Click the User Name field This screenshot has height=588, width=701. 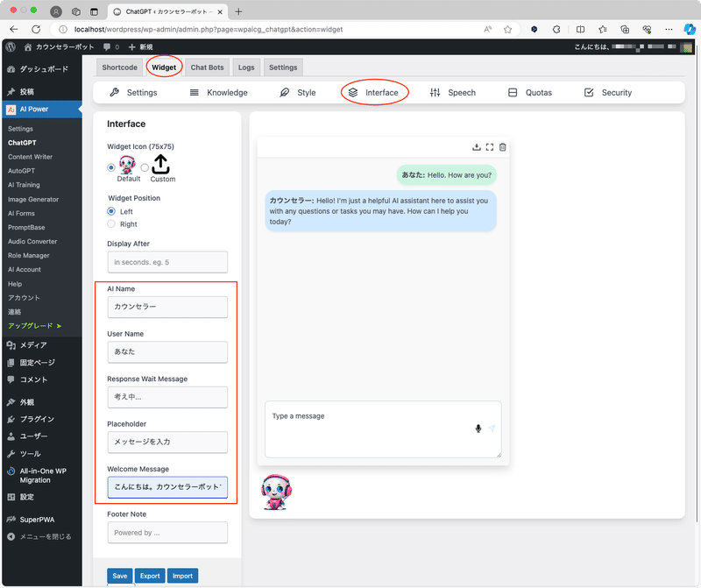coord(167,352)
